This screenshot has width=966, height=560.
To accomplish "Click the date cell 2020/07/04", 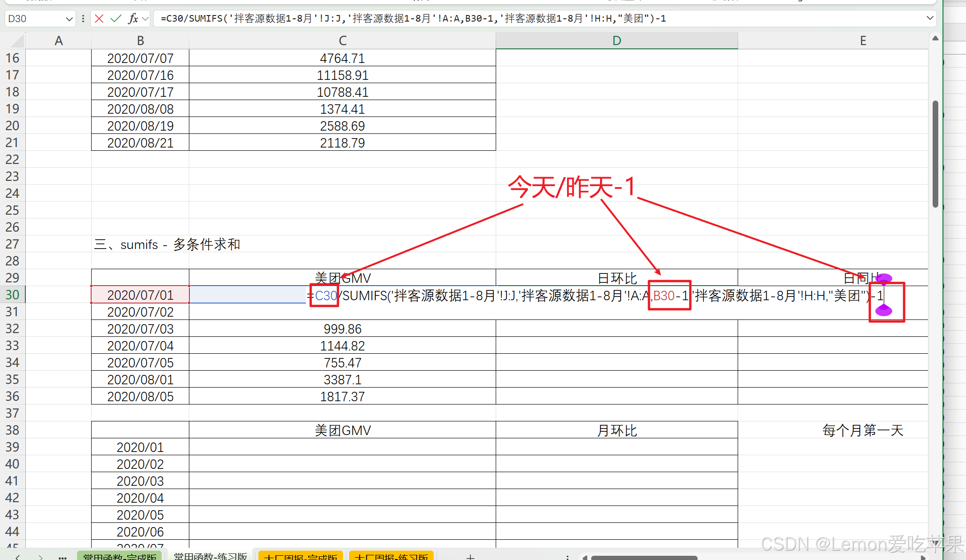I will [x=140, y=346].
